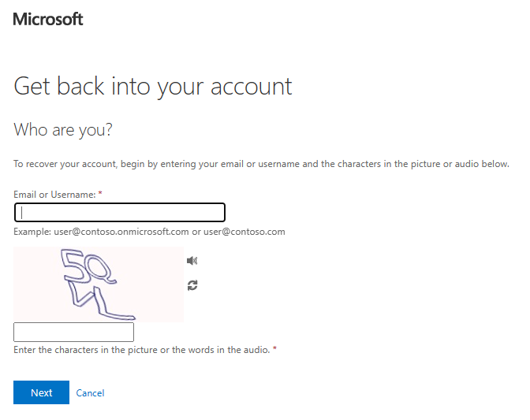The image size is (530, 420).
Task: Click the red asterisk beside Email or Username
Action: pos(100,194)
